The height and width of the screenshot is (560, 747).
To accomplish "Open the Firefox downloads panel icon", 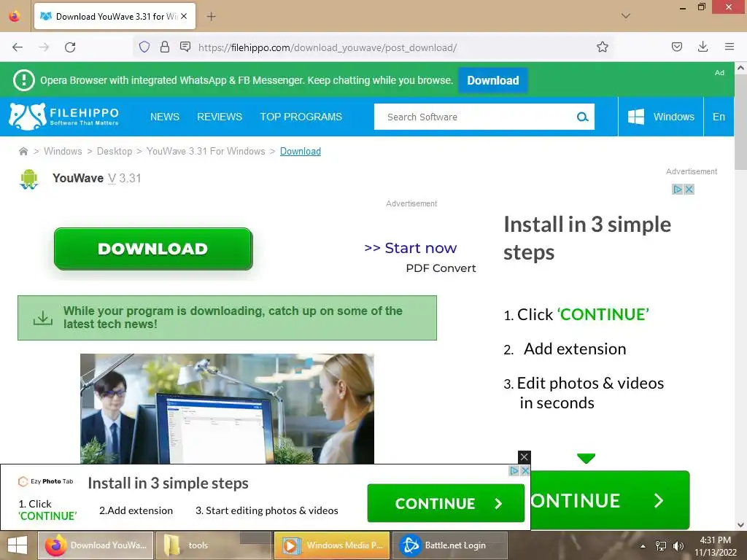I will tap(703, 47).
